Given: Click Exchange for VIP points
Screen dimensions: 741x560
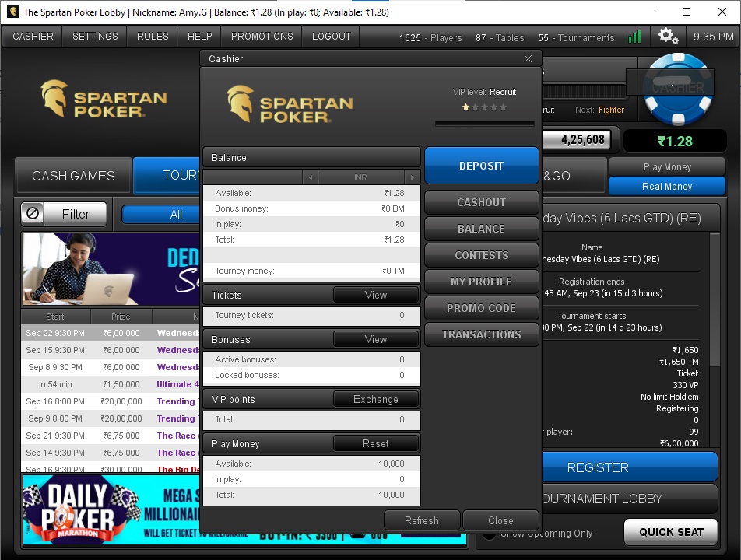Looking at the screenshot, I should click(376, 400).
